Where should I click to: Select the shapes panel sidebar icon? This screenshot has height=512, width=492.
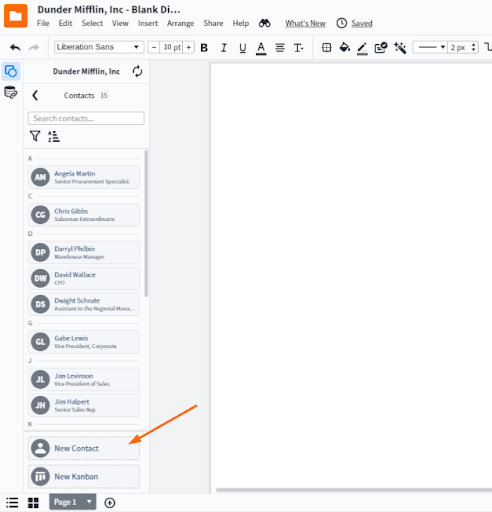tap(11, 71)
